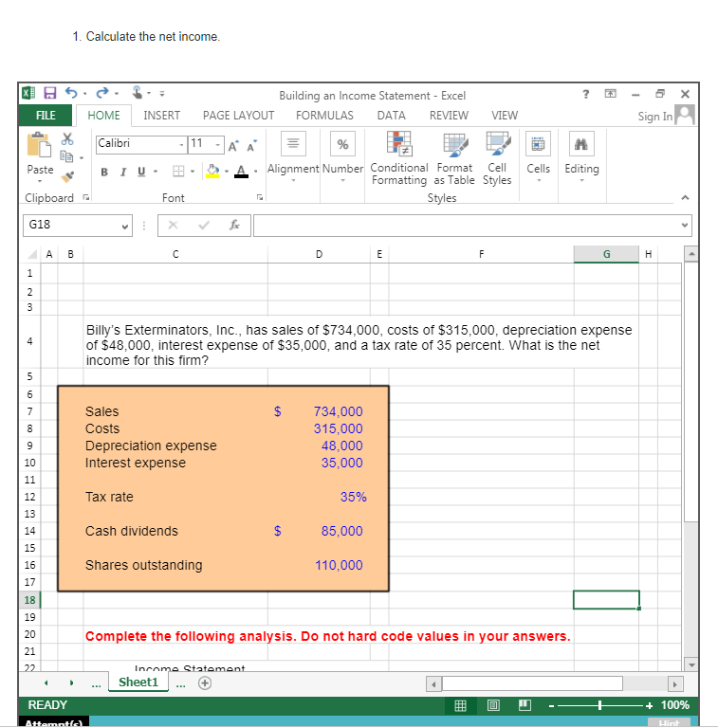
Task: Adjust the zoom slider handle
Action: point(600,705)
